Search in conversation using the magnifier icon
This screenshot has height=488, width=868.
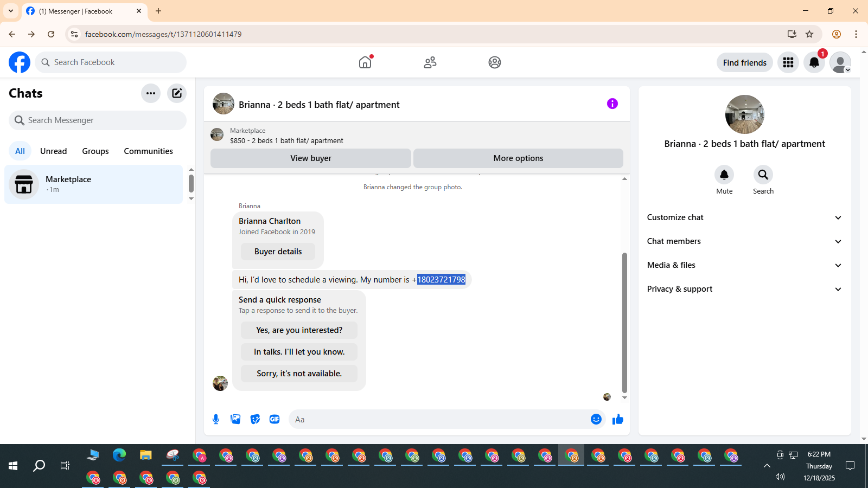[x=763, y=175]
